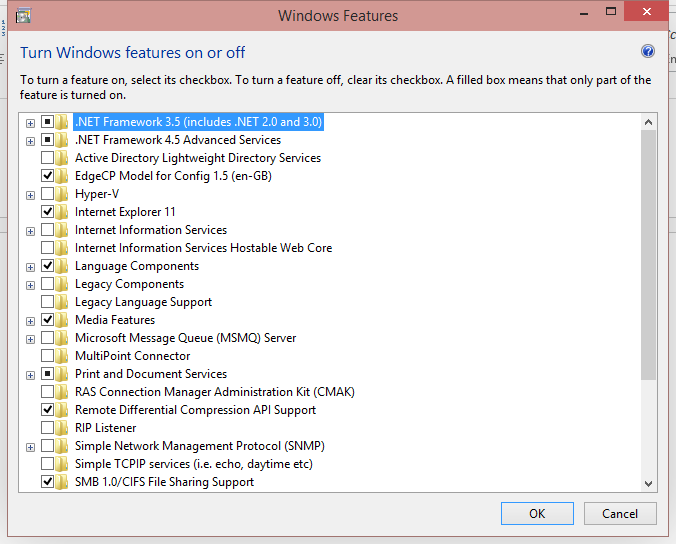Uncheck Remote Differential Compression API Support

tap(47, 409)
